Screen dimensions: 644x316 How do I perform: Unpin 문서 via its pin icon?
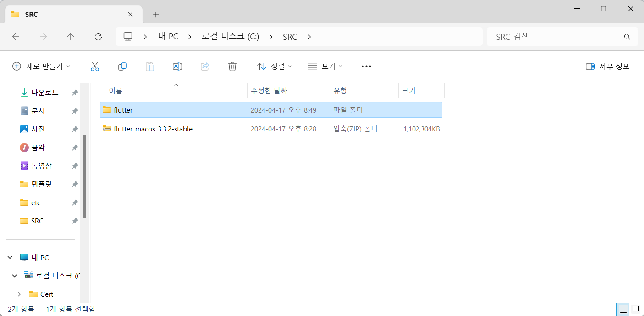click(75, 111)
